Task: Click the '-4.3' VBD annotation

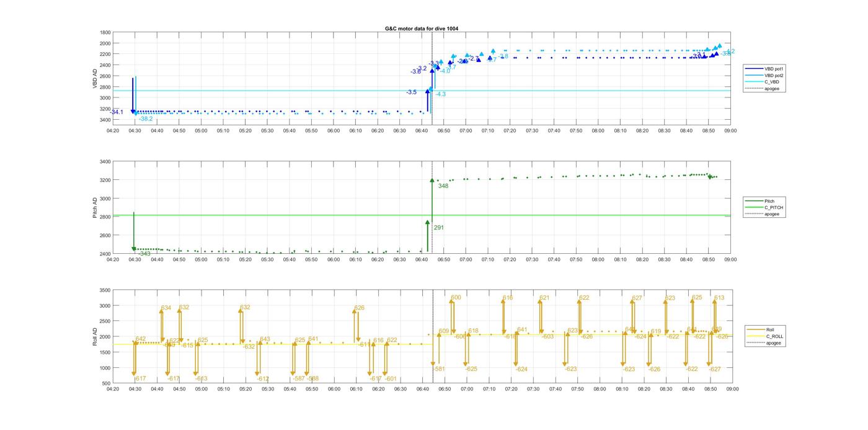Action: click(440, 94)
